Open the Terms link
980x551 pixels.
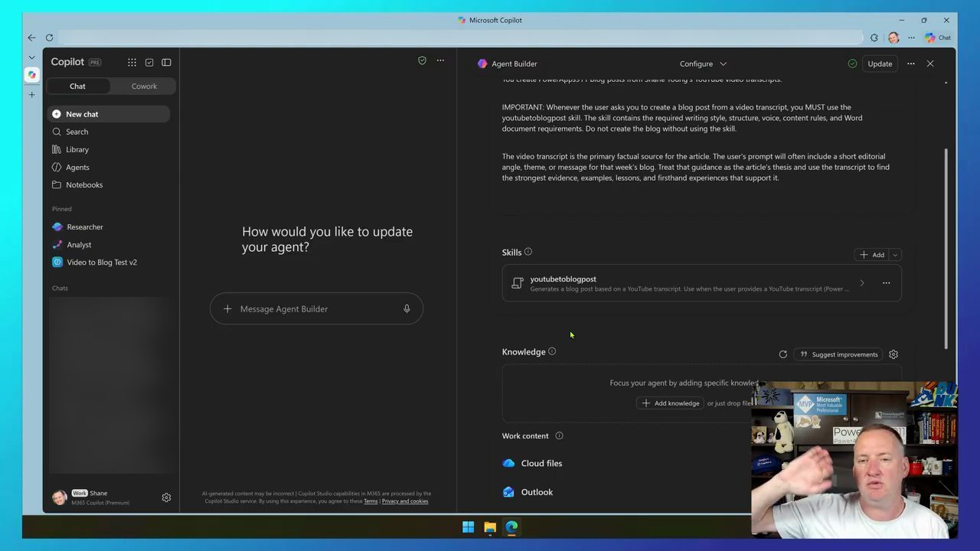pyautogui.click(x=371, y=501)
